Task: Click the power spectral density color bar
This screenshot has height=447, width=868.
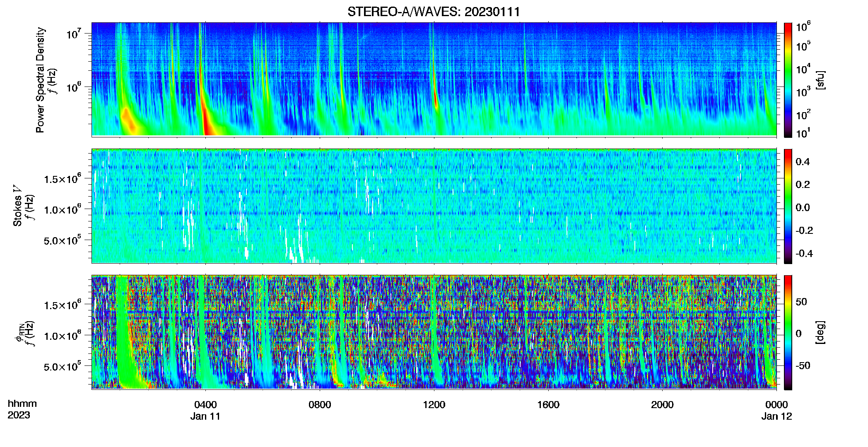Action: (788, 80)
